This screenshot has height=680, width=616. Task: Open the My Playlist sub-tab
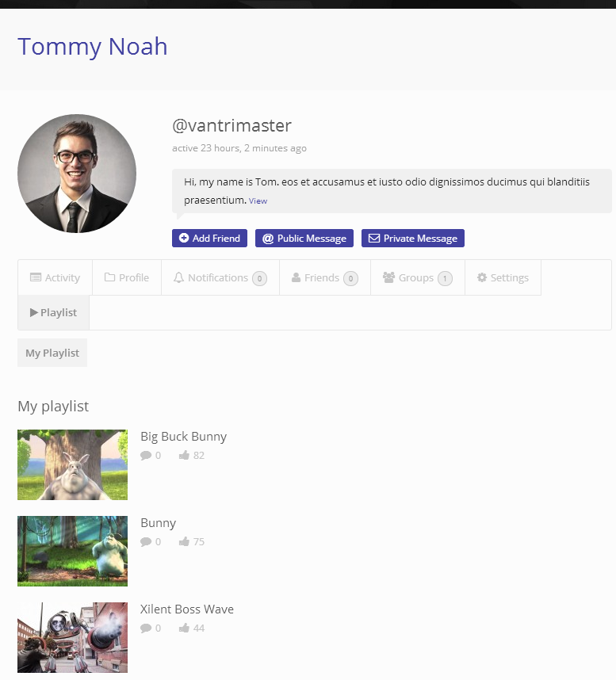coord(52,353)
